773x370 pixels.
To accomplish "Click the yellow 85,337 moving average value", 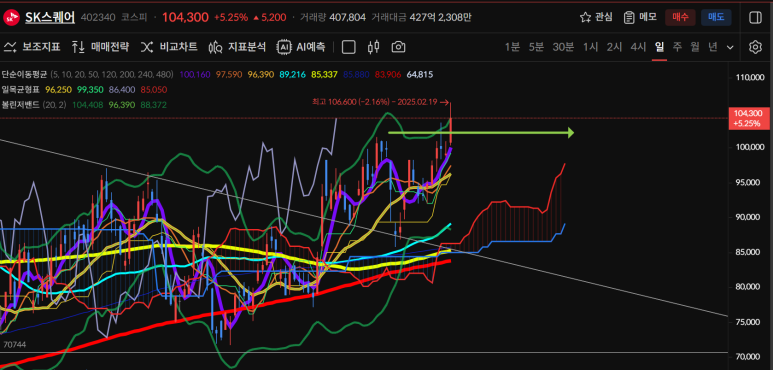I will 324,74.
